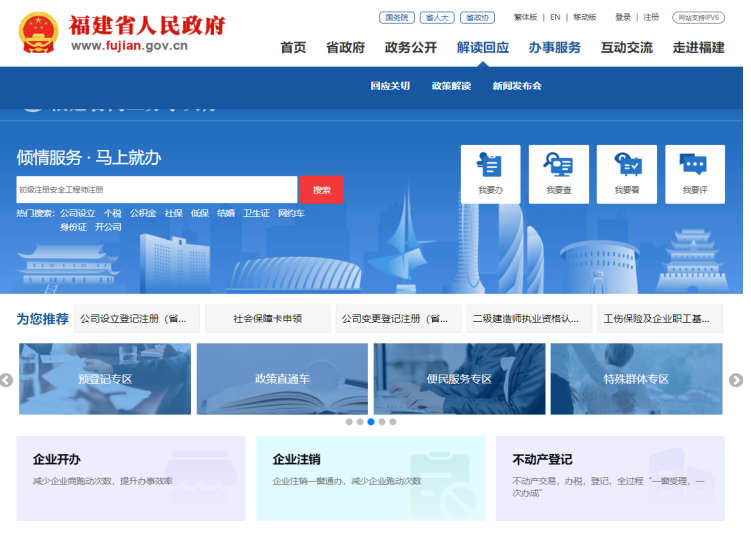This screenshot has width=751, height=534.
Task: Open the 我要看 view icon
Action: point(627,174)
